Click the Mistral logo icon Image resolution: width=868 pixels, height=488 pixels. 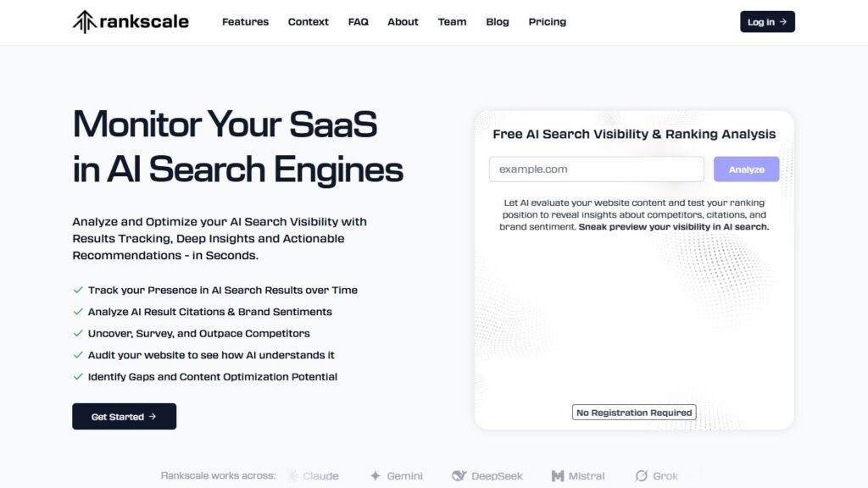point(557,476)
